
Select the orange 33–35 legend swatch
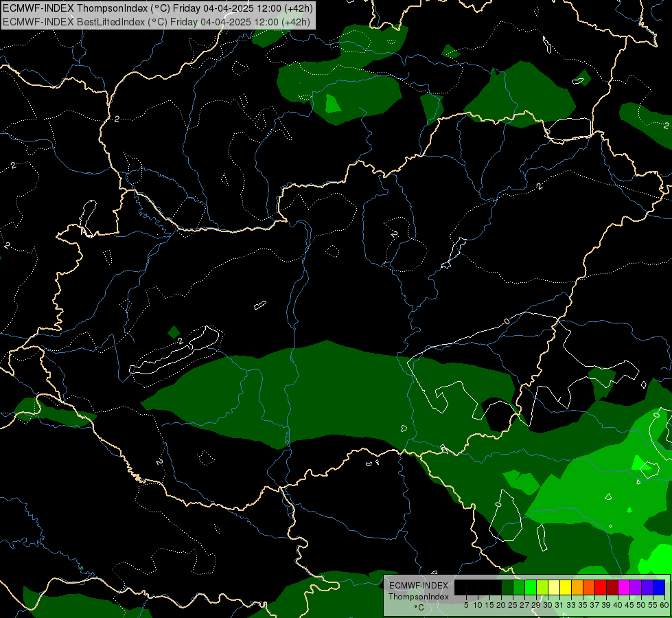point(577,587)
